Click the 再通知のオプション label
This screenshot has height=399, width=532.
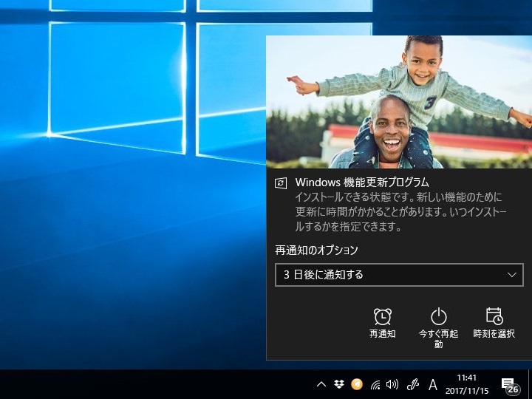pyautogui.click(x=316, y=250)
